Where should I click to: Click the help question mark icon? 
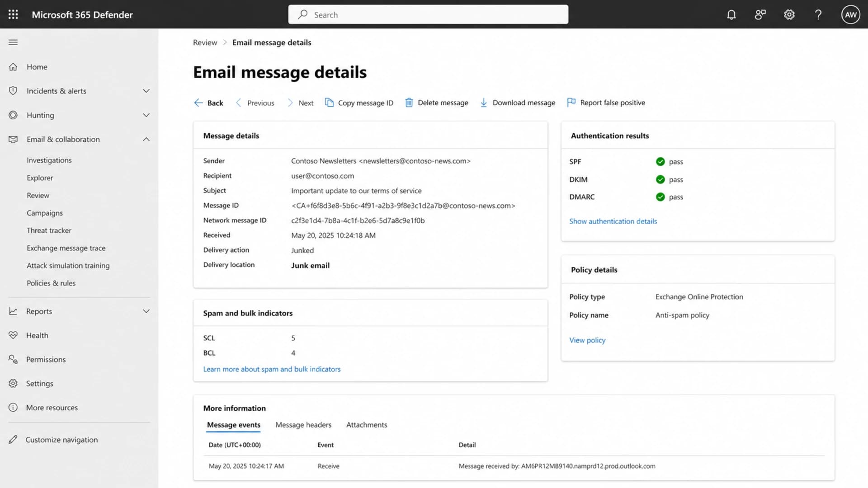pyautogui.click(x=818, y=14)
